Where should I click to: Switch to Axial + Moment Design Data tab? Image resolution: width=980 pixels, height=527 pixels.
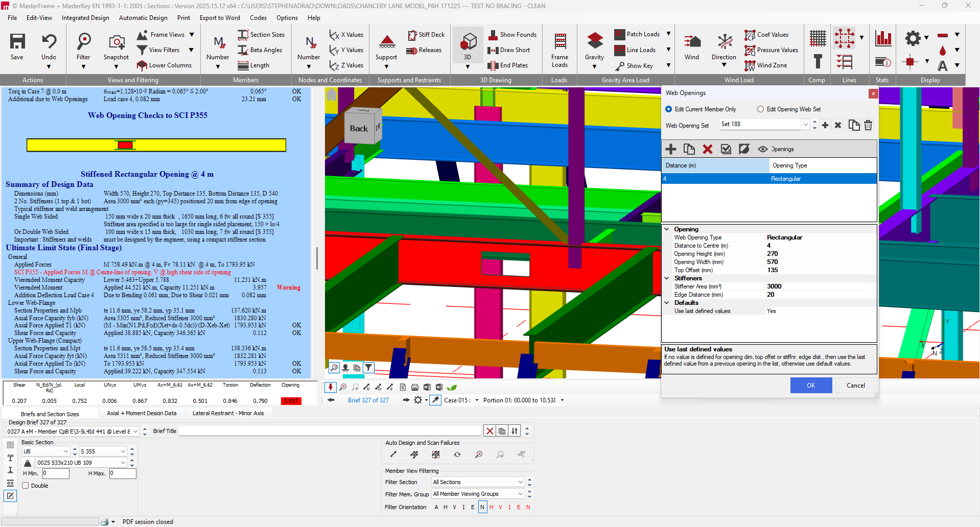coord(142,413)
